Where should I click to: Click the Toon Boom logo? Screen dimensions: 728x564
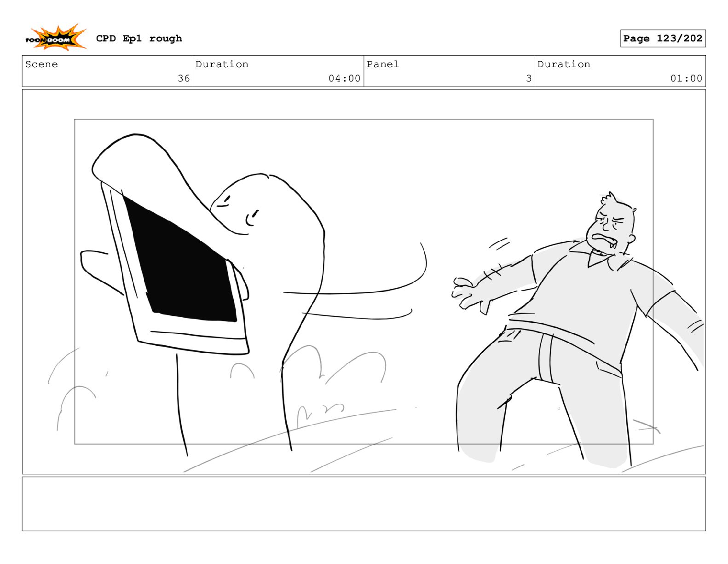(x=55, y=38)
